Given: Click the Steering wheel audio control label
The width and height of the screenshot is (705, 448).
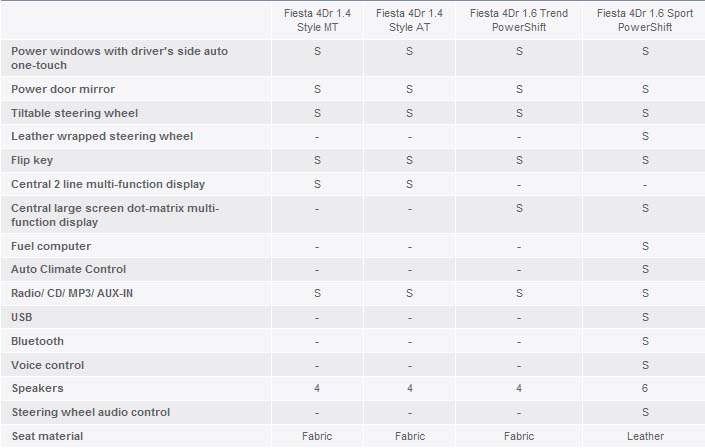Looking at the screenshot, I should pyautogui.click(x=90, y=412).
